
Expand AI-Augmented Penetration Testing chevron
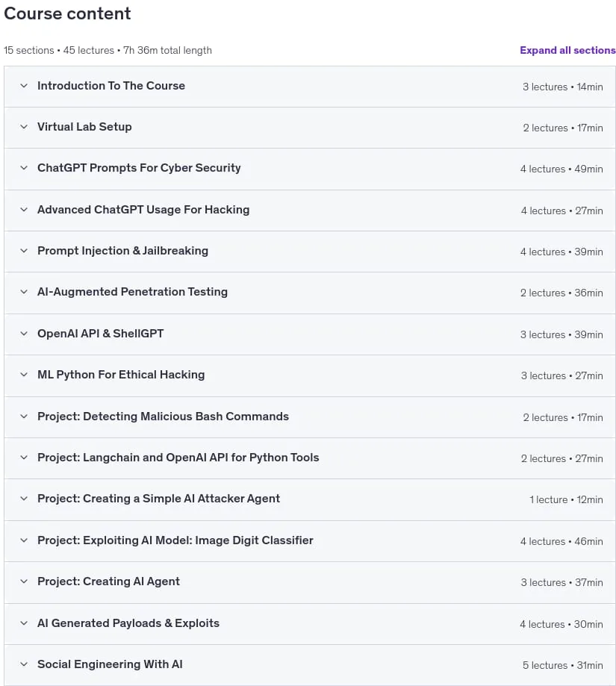pyautogui.click(x=24, y=292)
